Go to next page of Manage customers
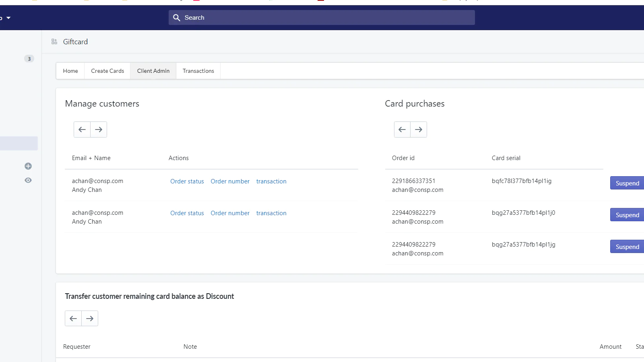The height and width of the screenshot is (362, 644). tap(99, 130)
